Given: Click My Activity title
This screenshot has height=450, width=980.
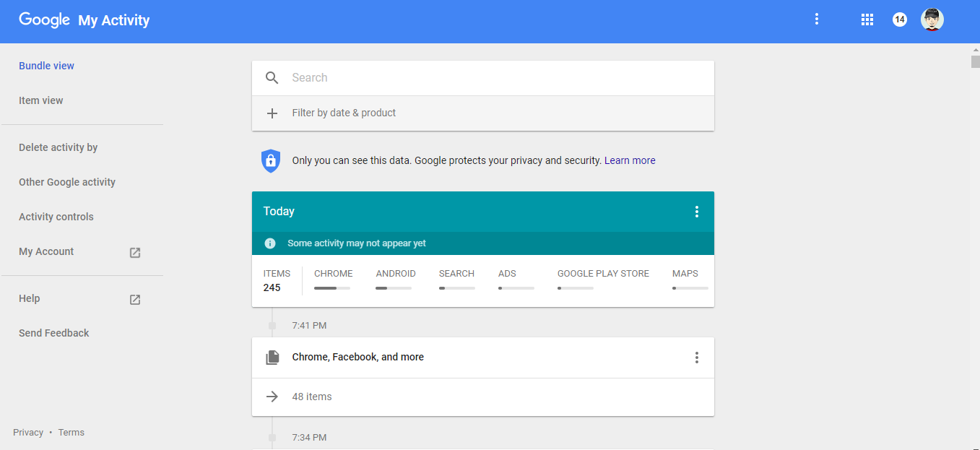Looking at the screenshot, I should (114, 20).
